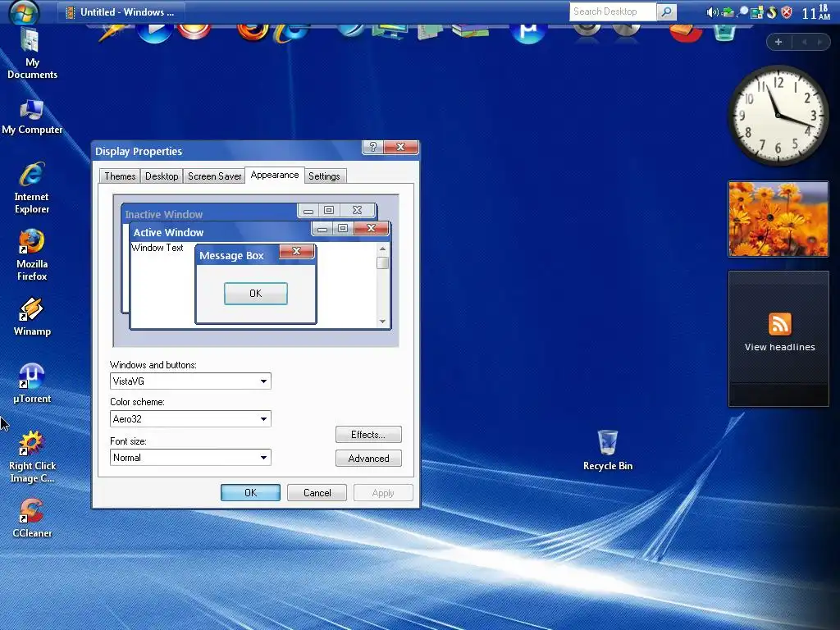This screenshot has width=840, height=630.
Task: Select Right Click Image Converter shortcut
Action: (x=32, y=457)
